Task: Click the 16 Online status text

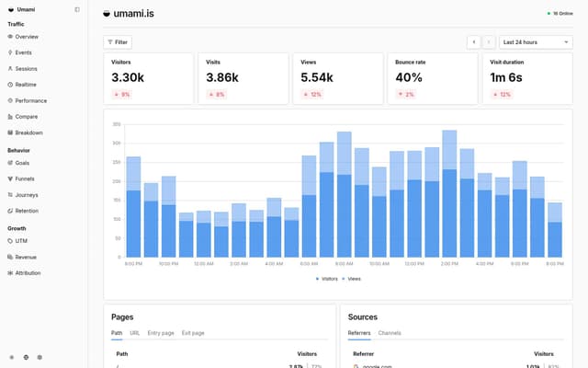Action: click(x=563, y=14)
